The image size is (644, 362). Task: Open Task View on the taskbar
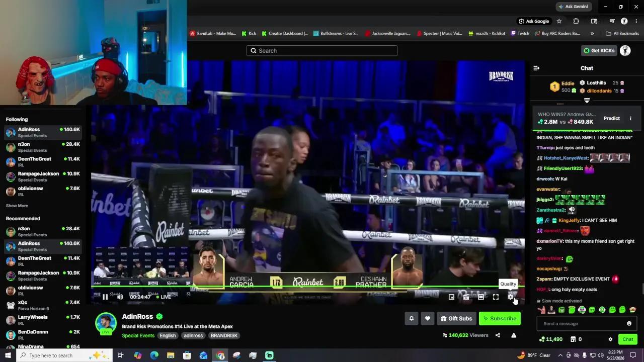coord(121,355)
